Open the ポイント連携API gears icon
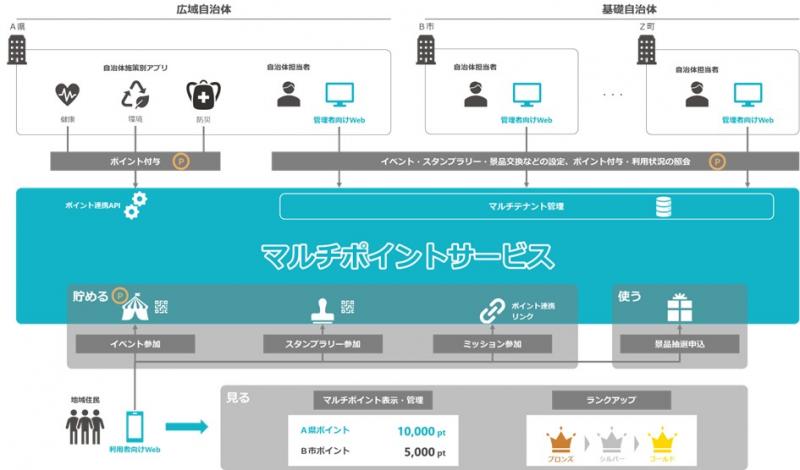Viewport: 800px width, 470px height. pyautogui.click(x=134, y=201)
